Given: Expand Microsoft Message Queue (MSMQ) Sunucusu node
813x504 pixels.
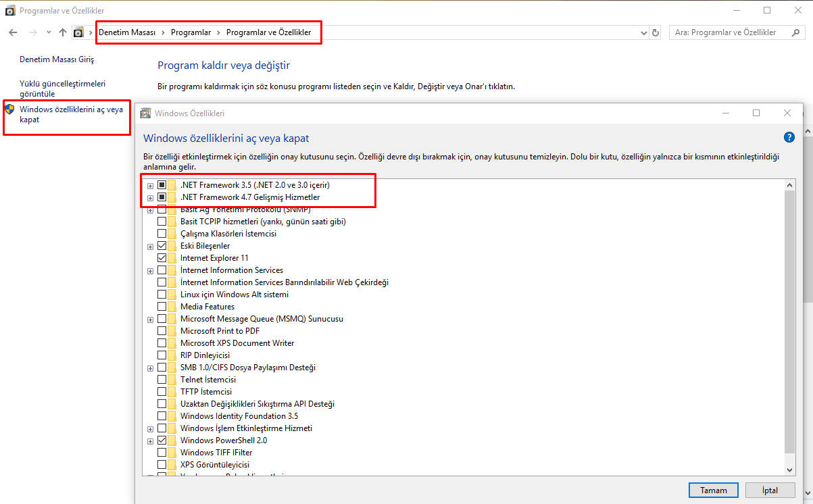Looking at the screenshot, I should coord(150,319).
